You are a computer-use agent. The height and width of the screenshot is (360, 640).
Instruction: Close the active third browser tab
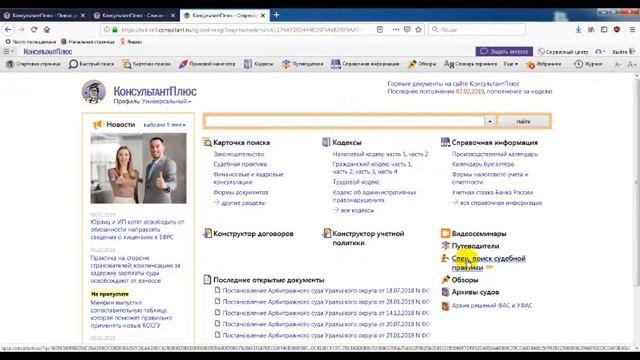coord(263,16)
